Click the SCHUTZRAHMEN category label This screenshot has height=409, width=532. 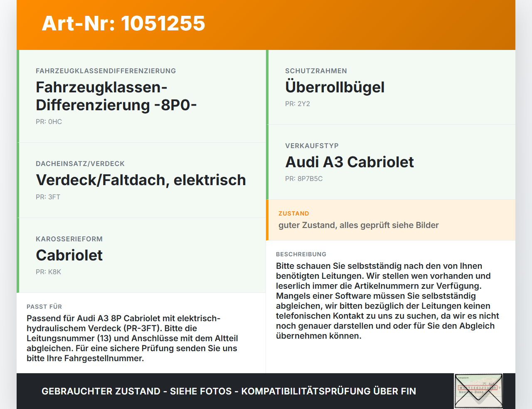(316, 71)
